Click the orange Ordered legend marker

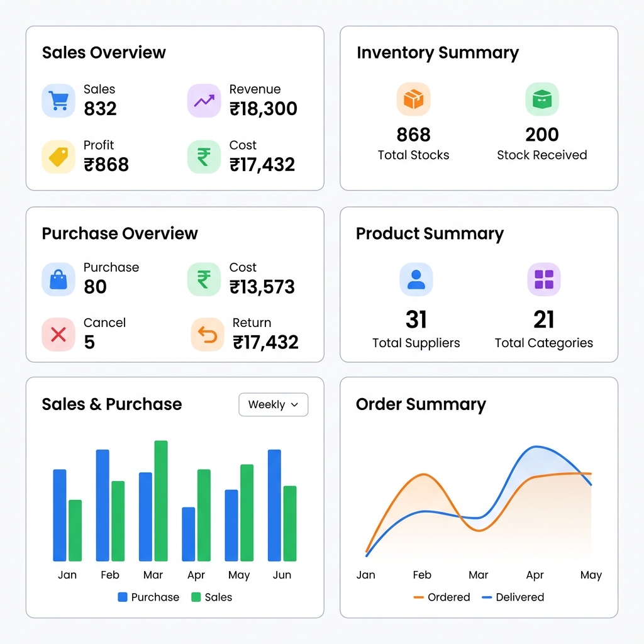tap(418, 597)
